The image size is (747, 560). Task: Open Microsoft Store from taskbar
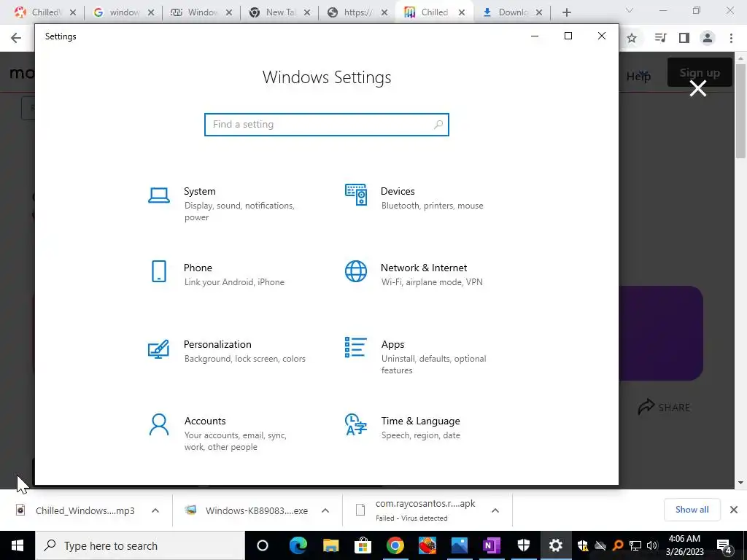coord(363,545)
